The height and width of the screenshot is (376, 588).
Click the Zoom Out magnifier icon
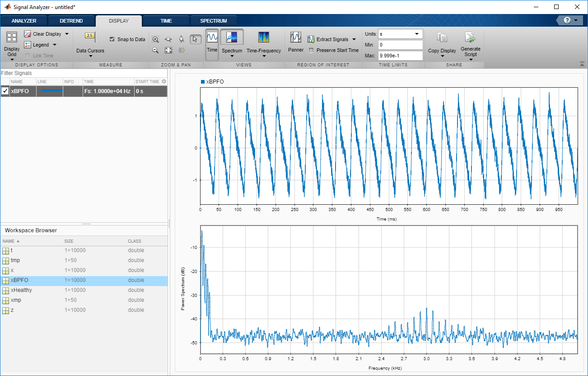(155, 50)
